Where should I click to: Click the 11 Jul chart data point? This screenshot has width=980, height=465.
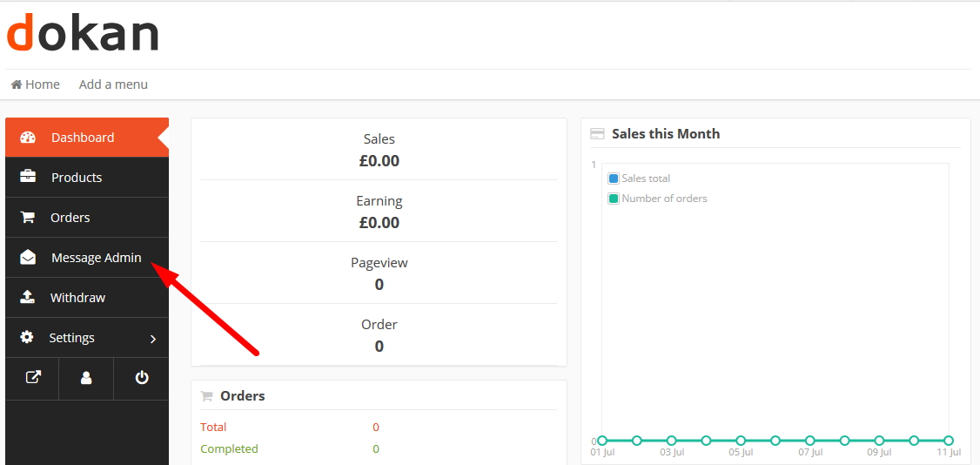click(948, 441)
